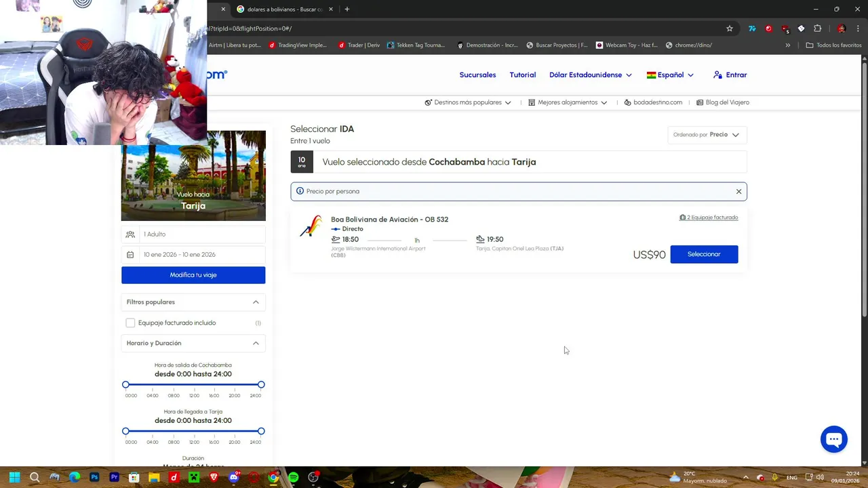The image size is (868, 488).
Task: Click the info icon in the Precio por persona banner
Action: coord(300,191)
